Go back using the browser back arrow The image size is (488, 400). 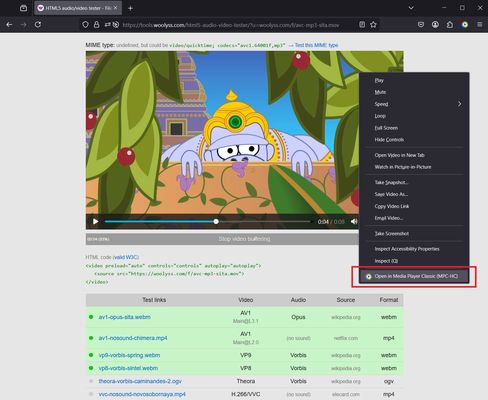click(x=9, y=25)
